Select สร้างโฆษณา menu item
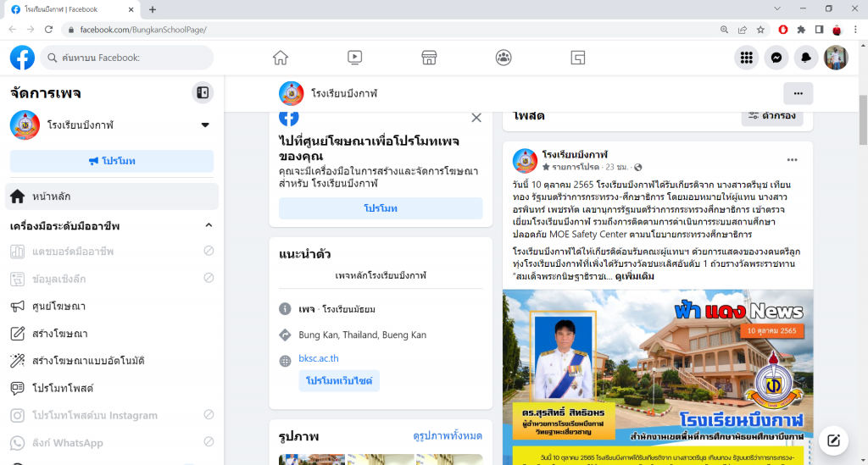Screen dimensions: 868x465 point(112,334)
